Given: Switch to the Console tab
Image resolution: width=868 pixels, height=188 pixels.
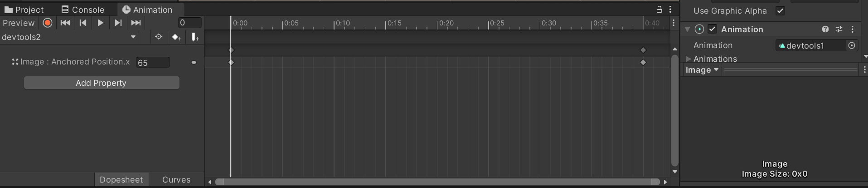Looking at the screenshot, I should pos(83,10).
